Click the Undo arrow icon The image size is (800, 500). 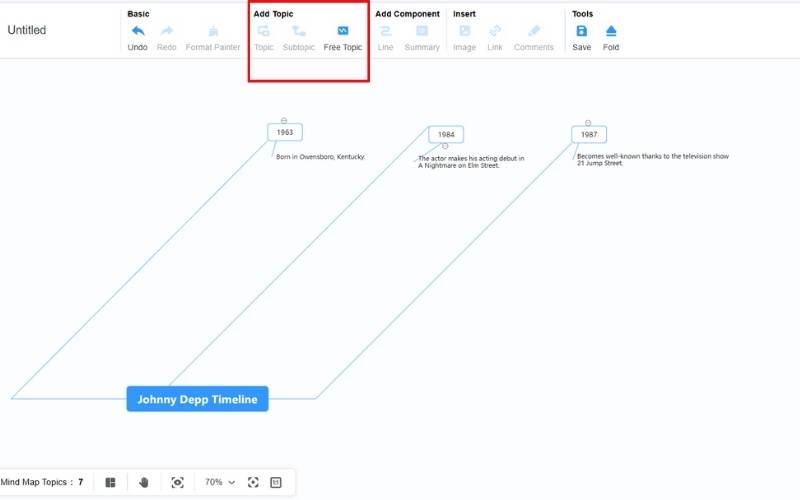(138, 31)
